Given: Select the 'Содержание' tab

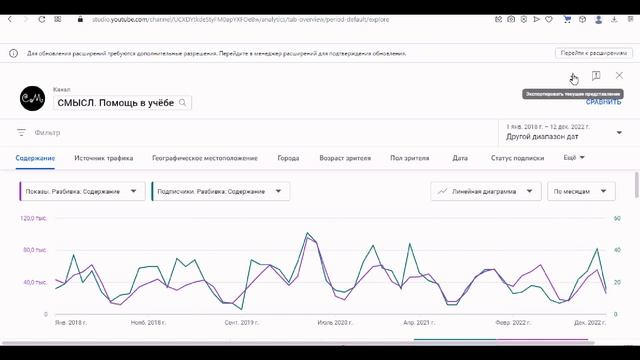Looking at the screenshot, I should (35, 158).
